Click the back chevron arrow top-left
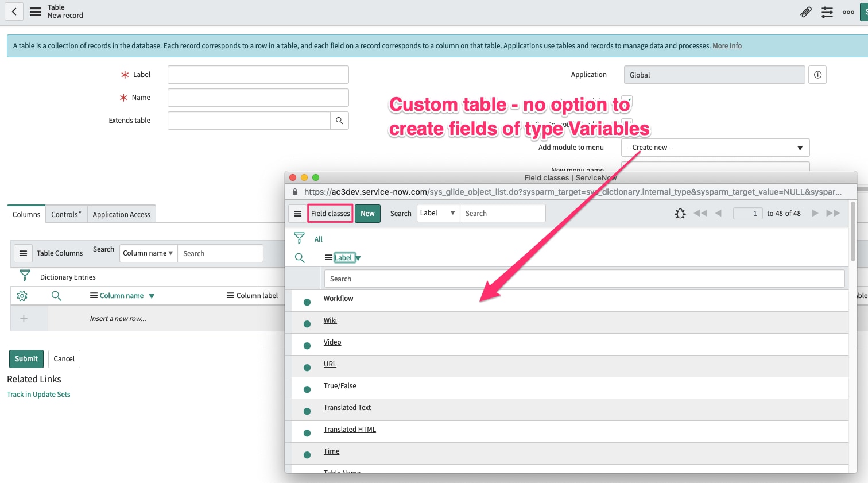This screenshot has width=868, height=483. pos(14,11)
